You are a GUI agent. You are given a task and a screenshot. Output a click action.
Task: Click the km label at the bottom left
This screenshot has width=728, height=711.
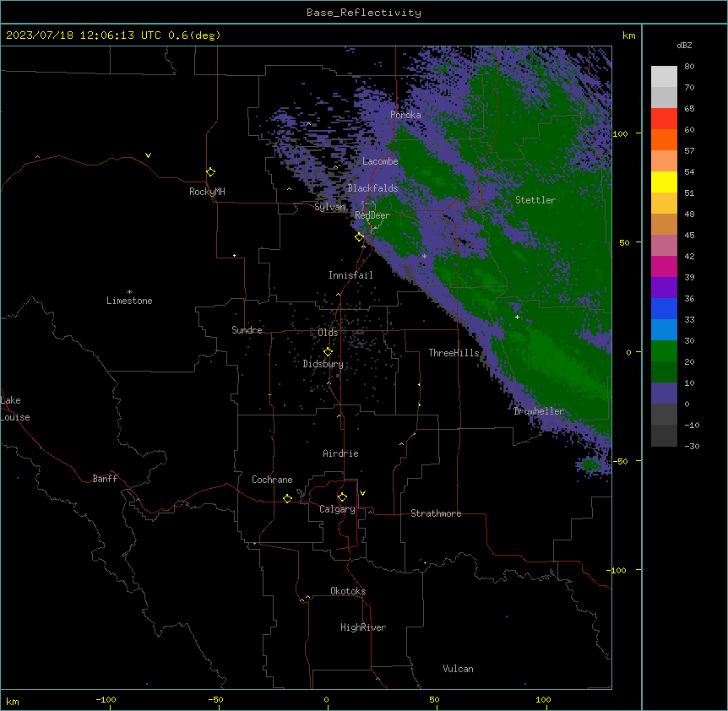pos(13,702)
